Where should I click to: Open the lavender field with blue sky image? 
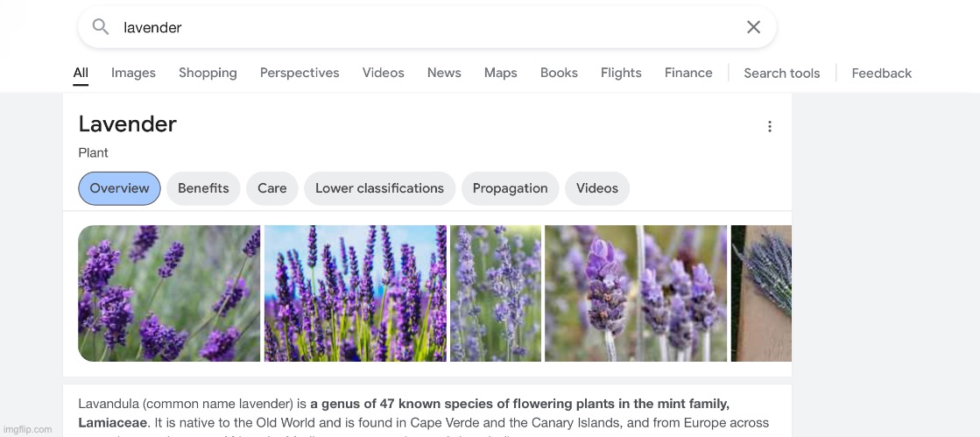(355, 293)
